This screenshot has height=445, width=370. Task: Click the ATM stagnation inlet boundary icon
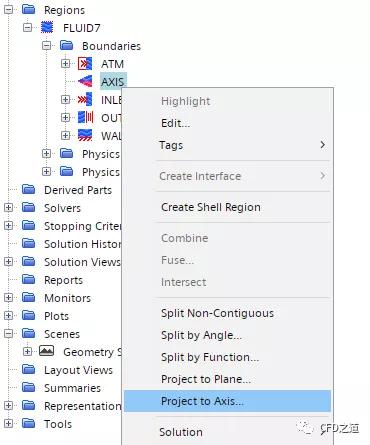coord(85,63)
